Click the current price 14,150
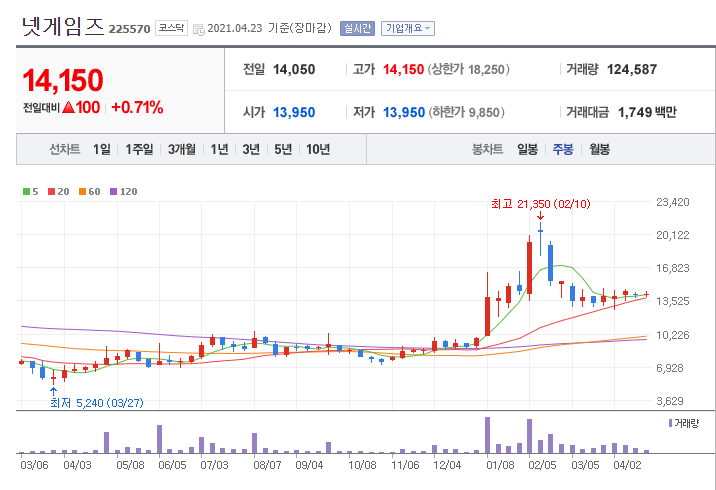716x490 pixels. point(63,80)
